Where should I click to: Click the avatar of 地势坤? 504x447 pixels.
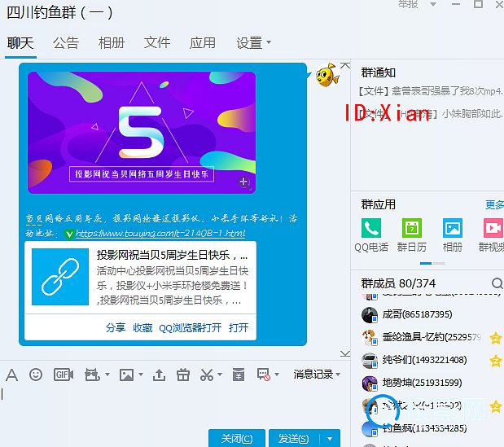click(x=370, y=383)
